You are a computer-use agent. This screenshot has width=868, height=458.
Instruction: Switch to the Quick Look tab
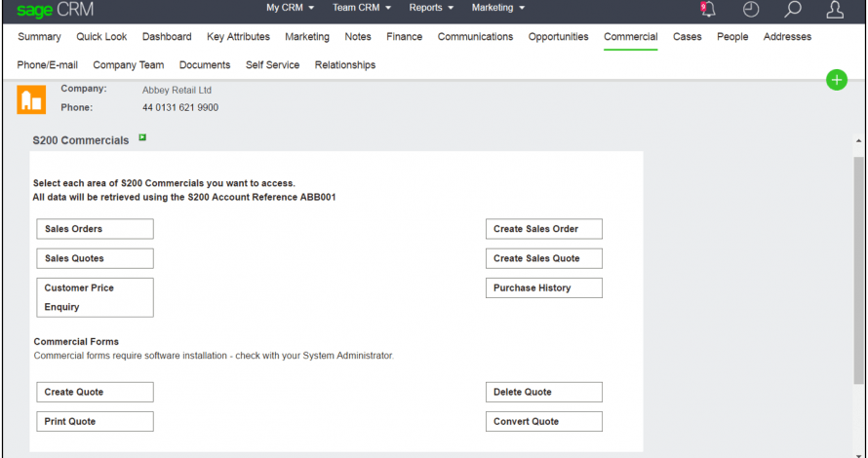[101, 36]
